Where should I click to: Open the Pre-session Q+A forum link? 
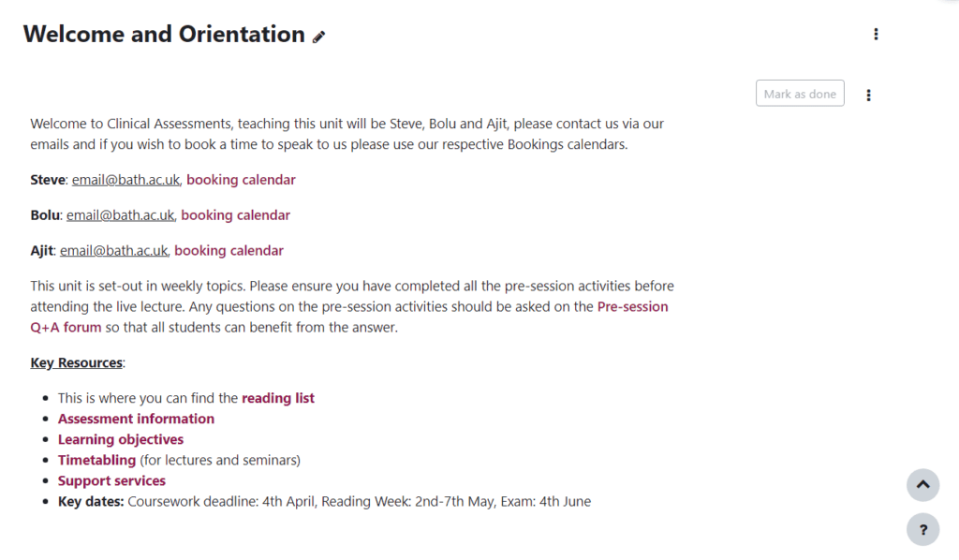(x=632, y=306)
